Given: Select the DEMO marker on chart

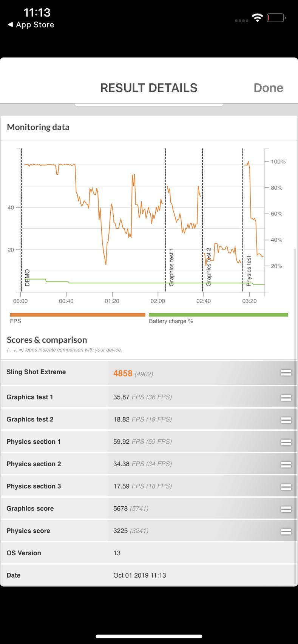Looking at the screenshot, I should coord(27,278).
